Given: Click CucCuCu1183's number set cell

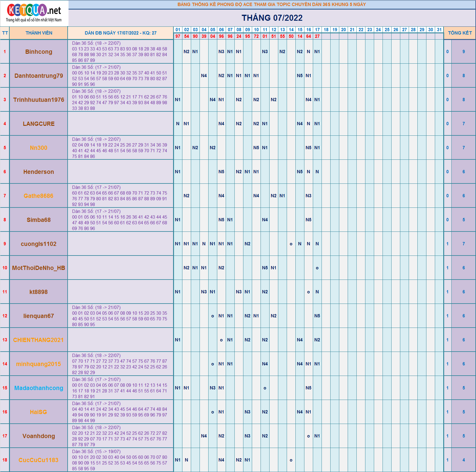Looking at the screenshot, I should tap(121, 460).
